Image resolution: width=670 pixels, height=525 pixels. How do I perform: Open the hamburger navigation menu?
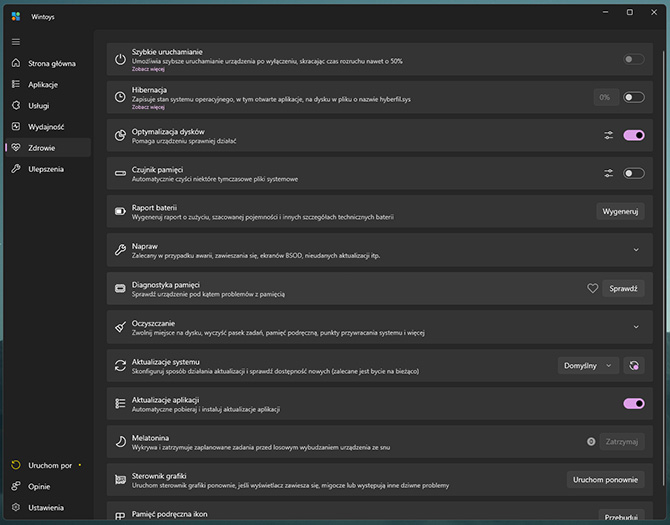16,42
